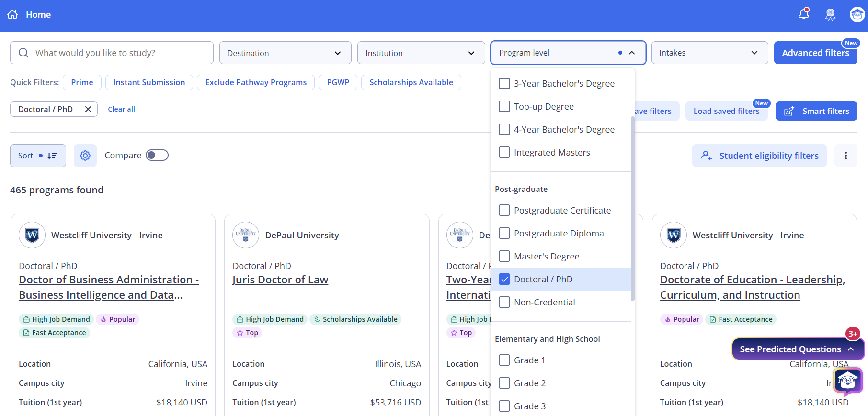This screenshot has height=416, width=868.
Task: Click the Westcliff University logo on first card
Action: [x=32, y=235]
